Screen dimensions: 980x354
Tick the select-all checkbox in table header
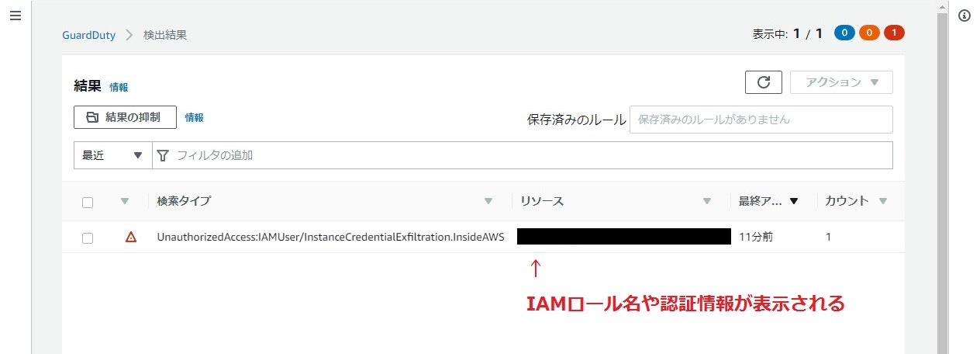(88, 202)
